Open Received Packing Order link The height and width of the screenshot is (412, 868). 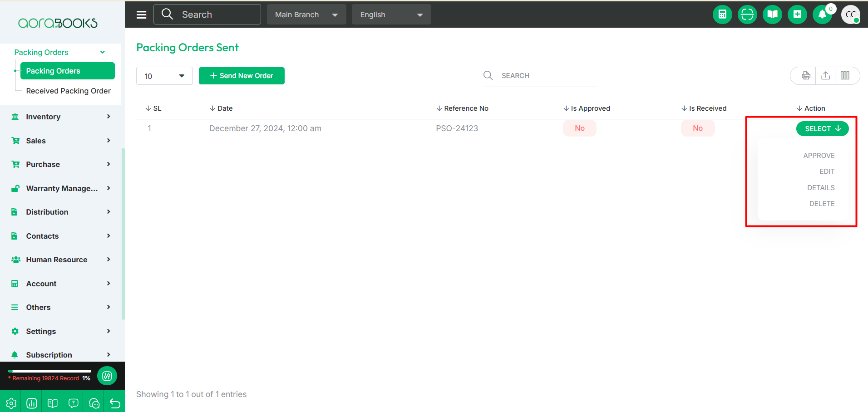[68, 91]
